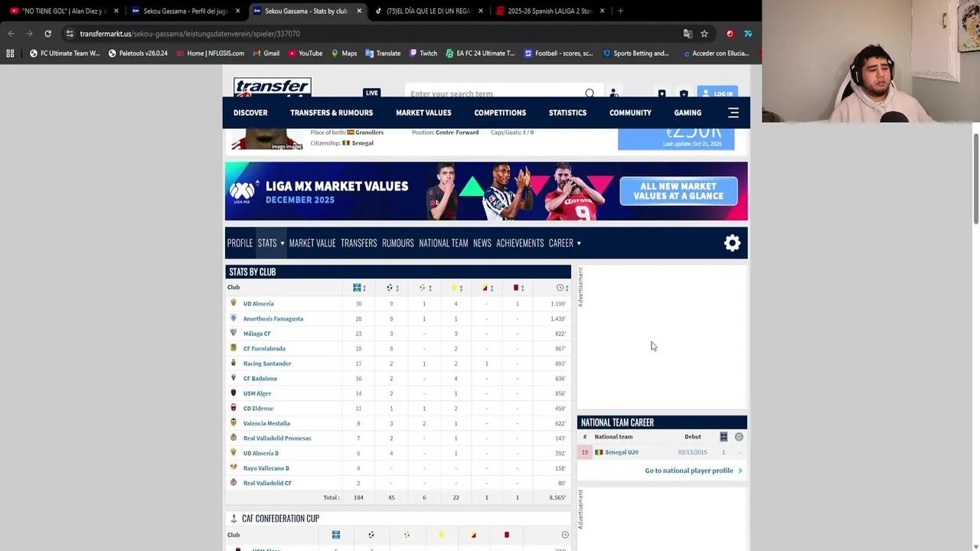Switch to NATIONAL TEAM player tab
Viewport: 980px width, 551px height.
[x=443, y=243]
